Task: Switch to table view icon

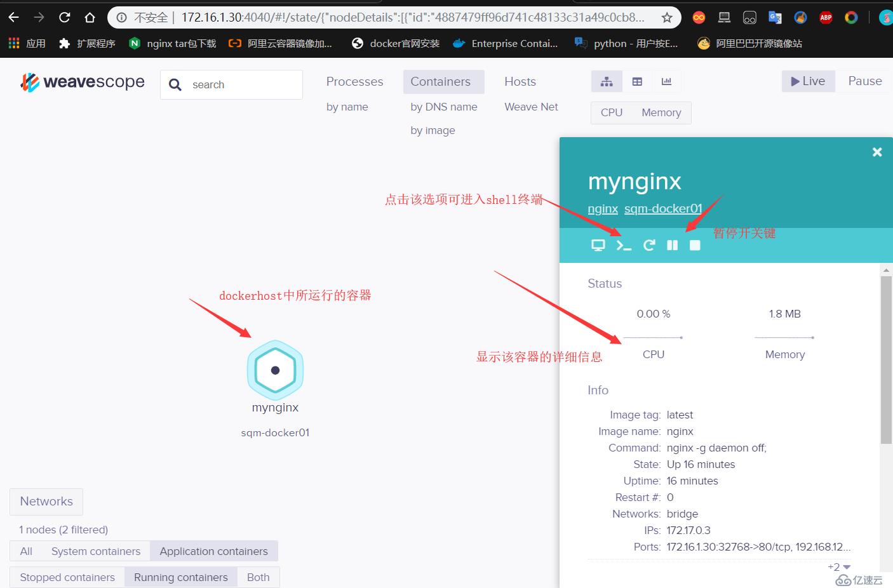Action: 637,81
